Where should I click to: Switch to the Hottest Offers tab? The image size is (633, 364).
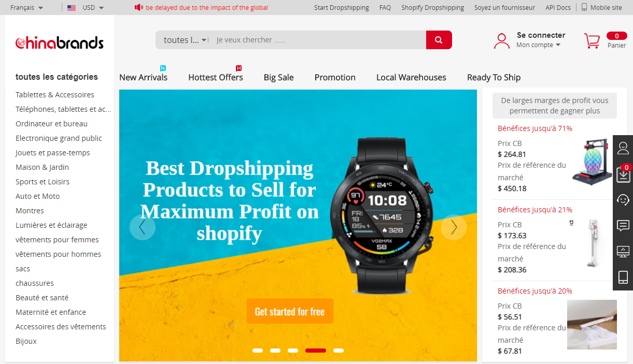pyautogui.click(x=216, y=77)
